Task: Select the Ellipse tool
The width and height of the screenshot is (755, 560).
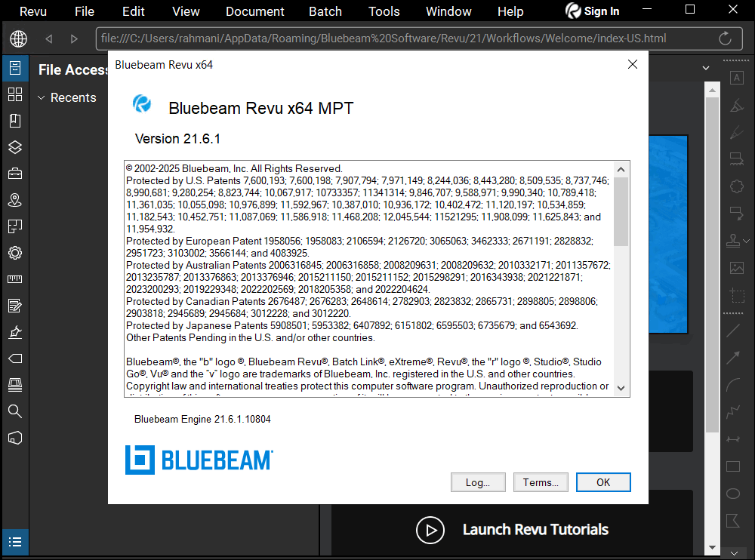Action: pyautogui.click(x=733, y=494)
